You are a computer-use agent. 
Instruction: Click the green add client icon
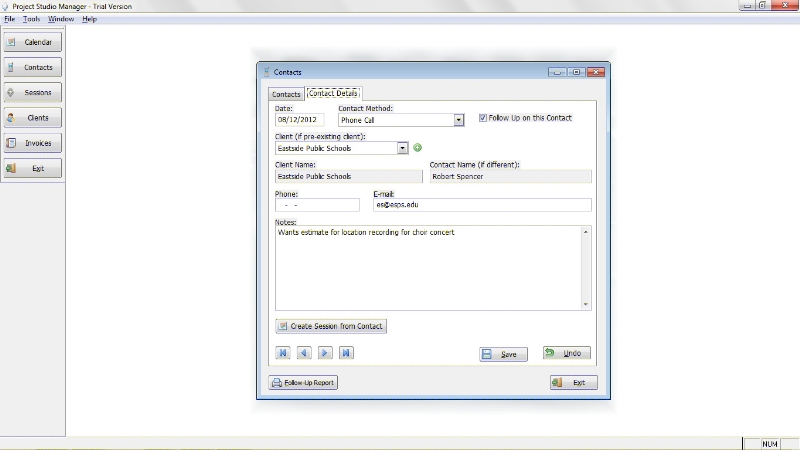coord(418,148)
